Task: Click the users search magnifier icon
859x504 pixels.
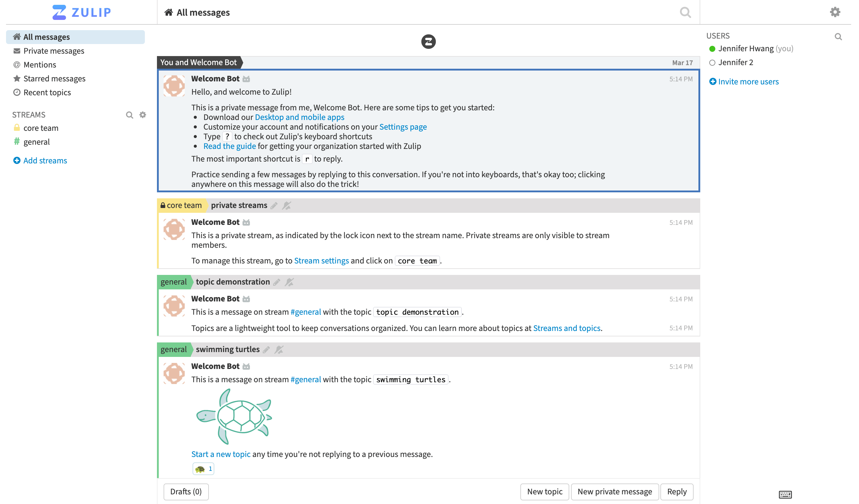Action: click(x=838, y=37)
